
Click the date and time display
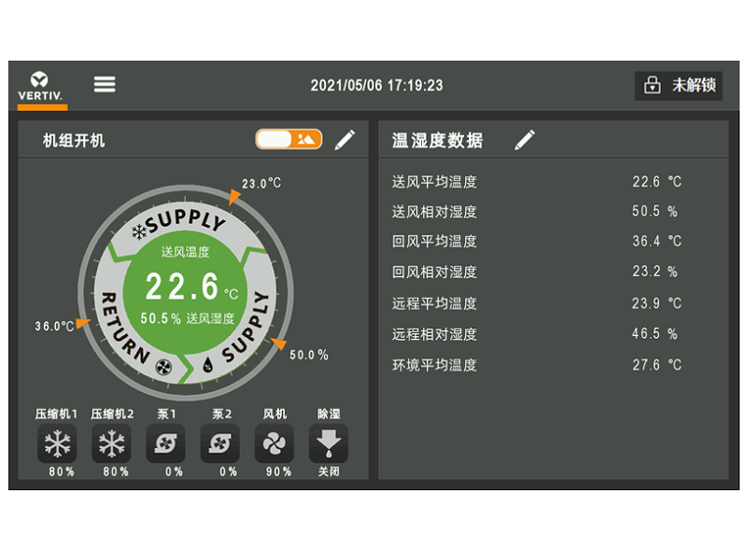pyautogui.click(x=376, y=86)
